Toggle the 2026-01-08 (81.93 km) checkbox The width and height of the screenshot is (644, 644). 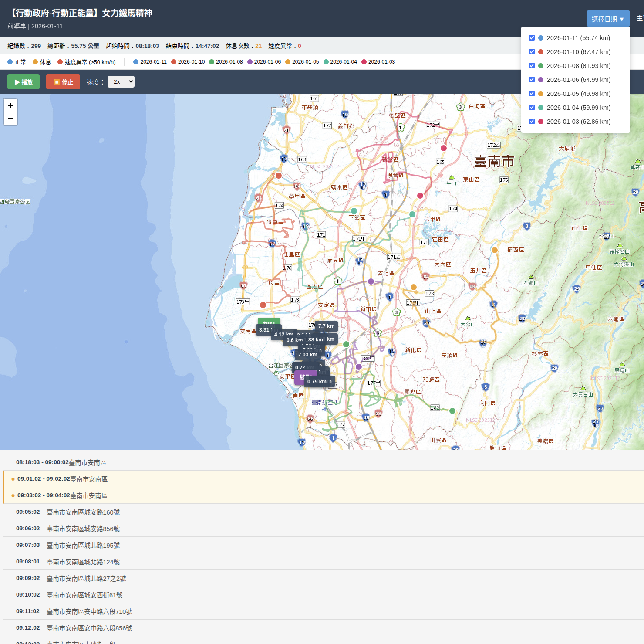[x=532, y=66]
